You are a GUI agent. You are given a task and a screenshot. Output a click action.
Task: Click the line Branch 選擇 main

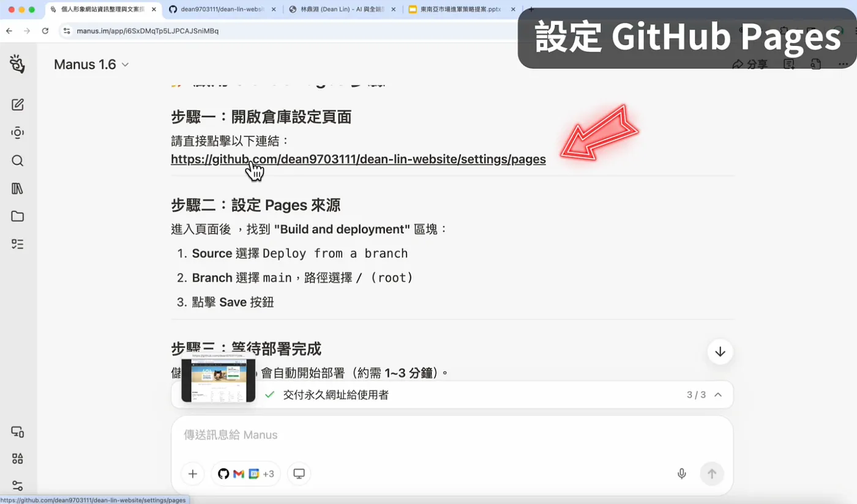point(303,278)
